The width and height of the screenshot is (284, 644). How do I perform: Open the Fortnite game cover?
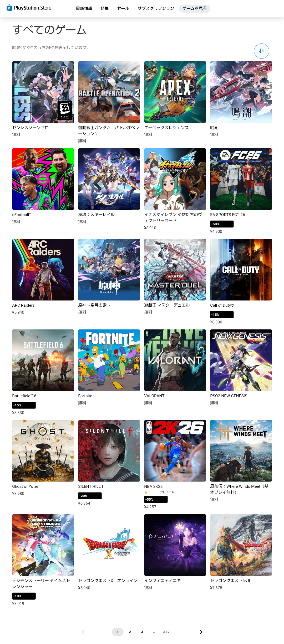tap(109, 360)
